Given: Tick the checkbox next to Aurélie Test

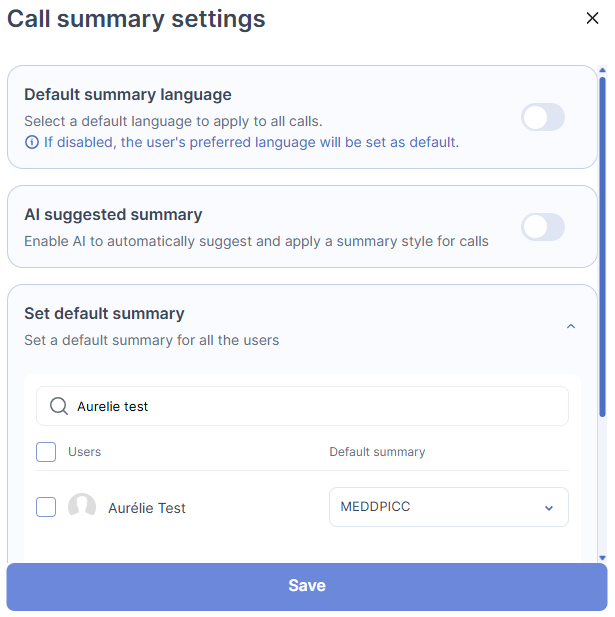Looking at the screenshot, I should 46,507.
